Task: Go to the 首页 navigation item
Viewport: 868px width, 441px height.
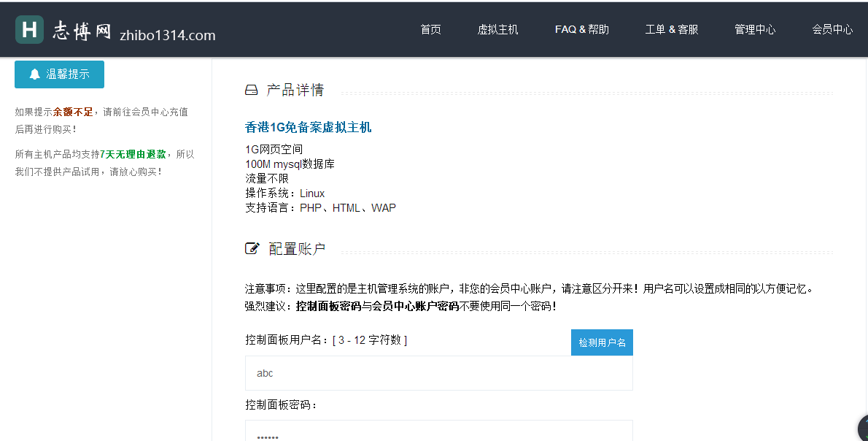Action: pos(430,30)
